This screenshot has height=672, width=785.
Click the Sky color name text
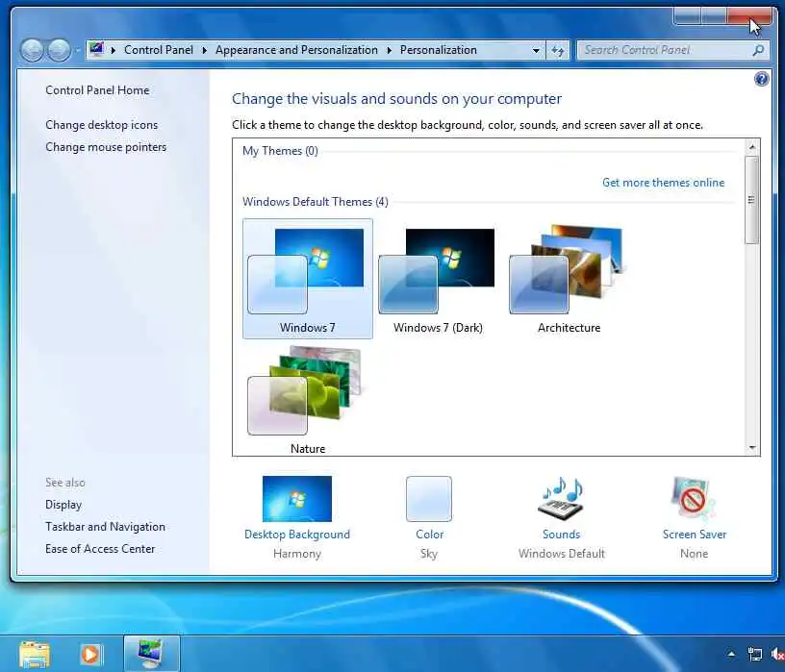coord(429,554)
